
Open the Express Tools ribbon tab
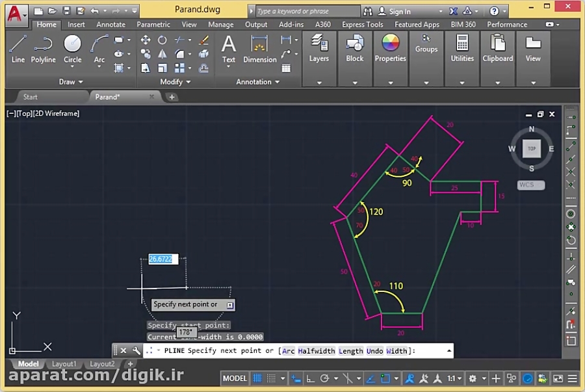pyautogui.click(x=362, y=24)
